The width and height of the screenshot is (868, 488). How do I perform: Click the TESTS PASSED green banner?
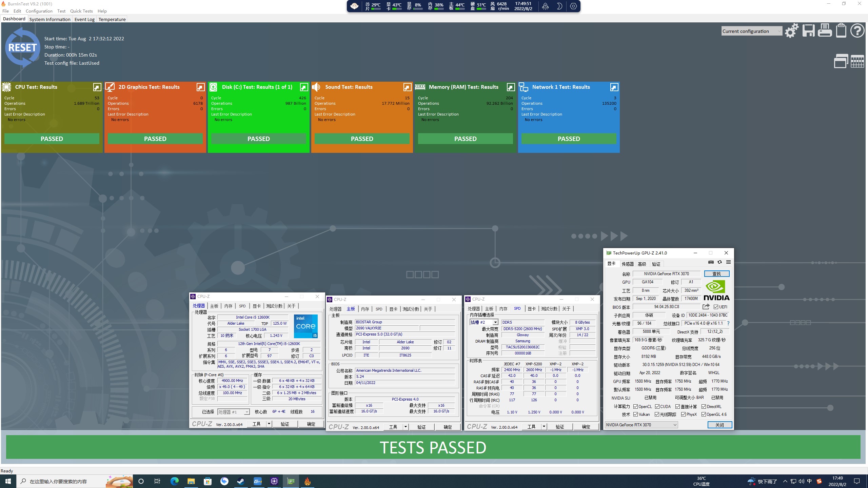click(x=433, y=447)
